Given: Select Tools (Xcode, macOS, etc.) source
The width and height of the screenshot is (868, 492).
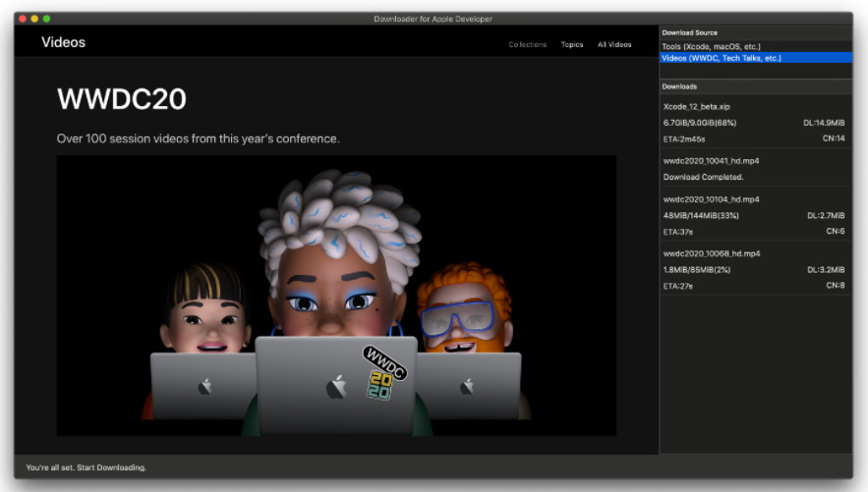Looking at the screenshot, I should tap(756, 46).
